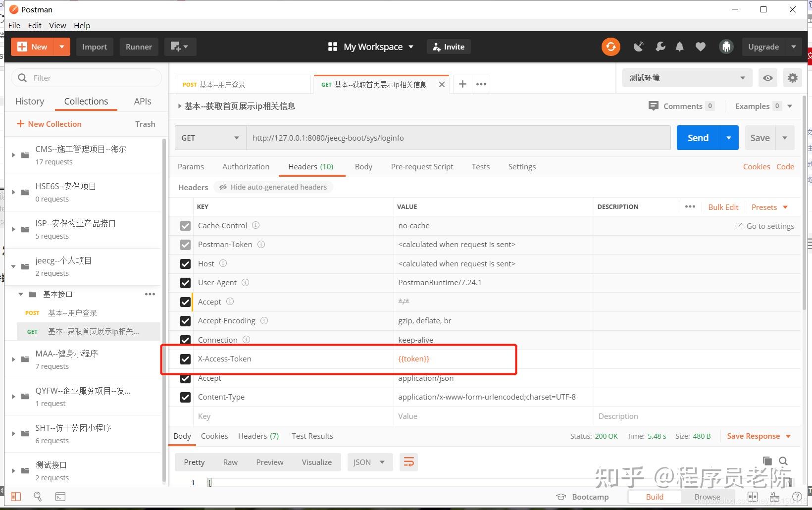Click the sync status icon in header
Viewport: 812px width, 510px height.
611,47
